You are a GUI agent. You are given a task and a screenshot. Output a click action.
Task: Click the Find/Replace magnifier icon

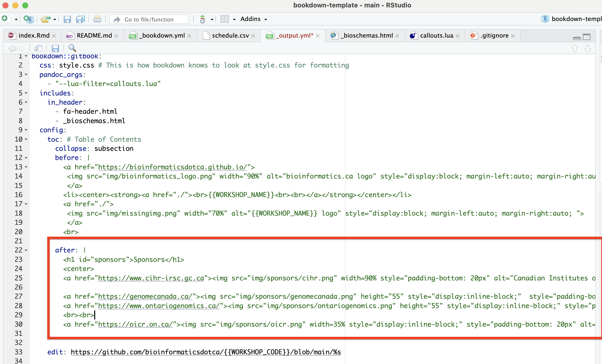72,48
